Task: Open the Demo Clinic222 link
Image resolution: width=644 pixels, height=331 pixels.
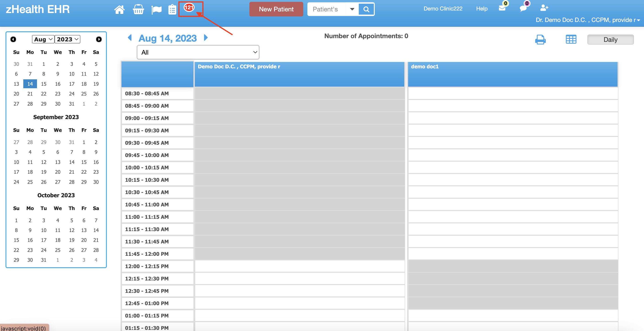Action: [x=443, y=8]
